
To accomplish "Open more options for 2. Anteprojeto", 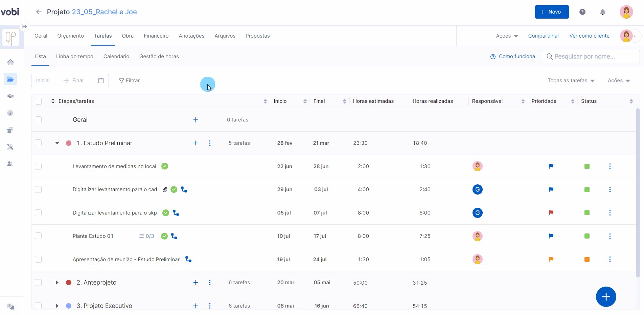I will click(x=210, y=283).
